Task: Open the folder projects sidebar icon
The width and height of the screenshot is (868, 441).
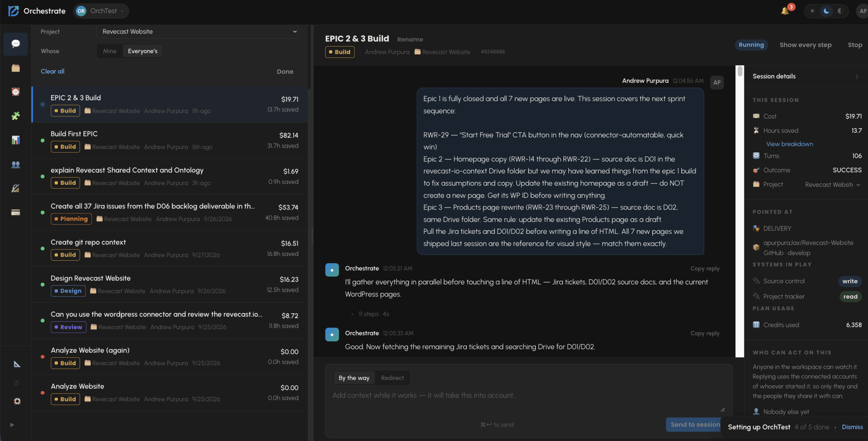Action: [x=16, y=68]
